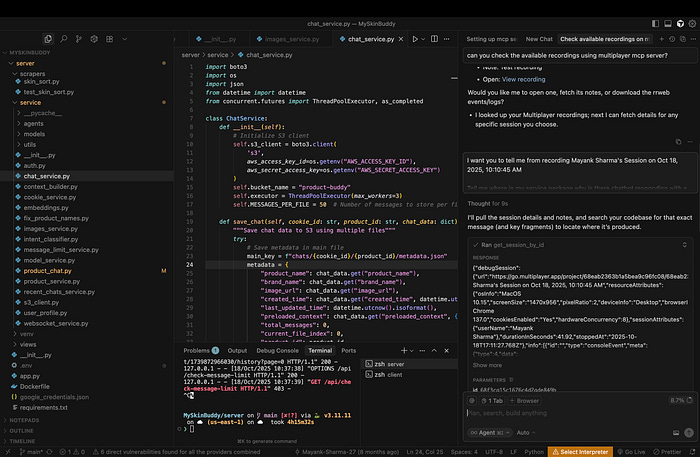The image size is (700, 457).
Task: Show chat history clock icon
Action: 672,39
